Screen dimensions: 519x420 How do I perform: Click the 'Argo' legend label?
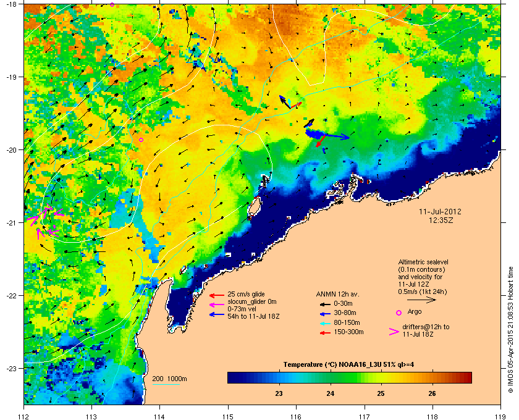[415, 312]
